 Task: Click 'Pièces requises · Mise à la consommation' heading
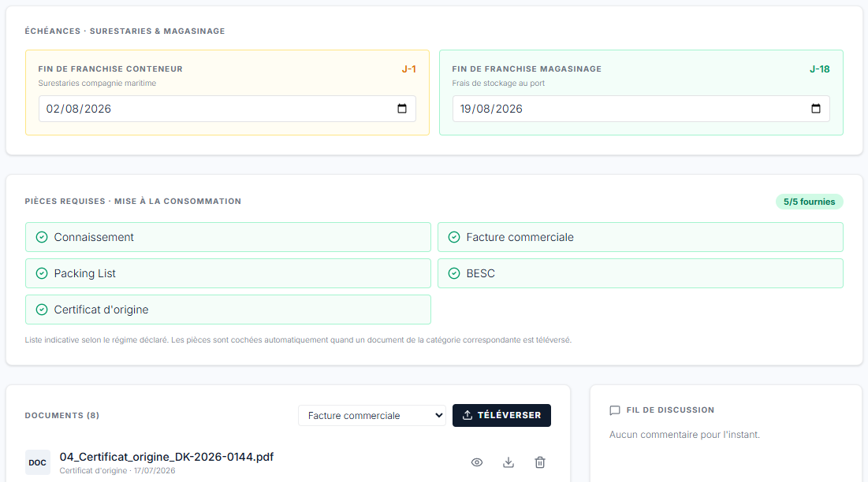133,201
